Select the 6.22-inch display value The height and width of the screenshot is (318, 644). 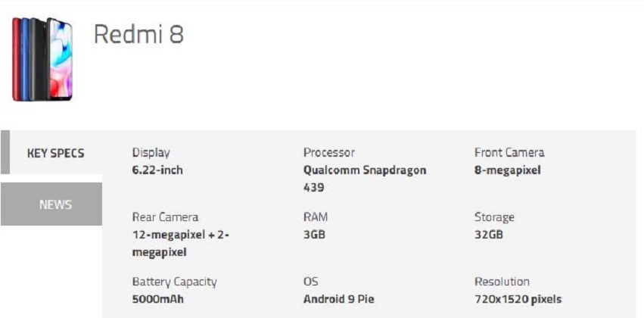(157, 170)
